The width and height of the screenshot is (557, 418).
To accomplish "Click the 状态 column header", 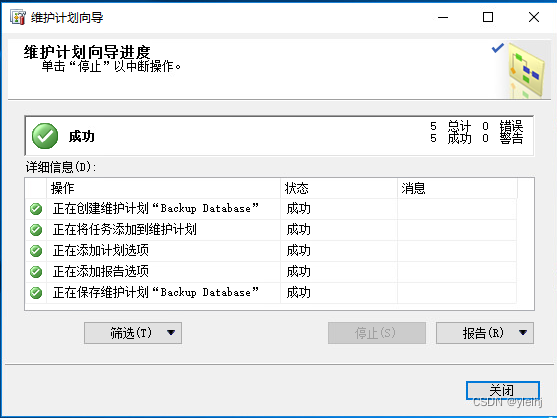I will [x=339, y=188].
